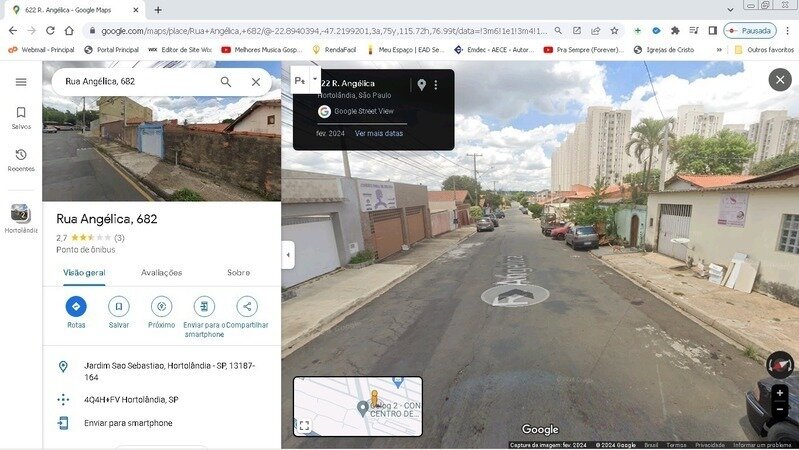
Task: Switch to the Sobre tab
Action: coord(238,272)
